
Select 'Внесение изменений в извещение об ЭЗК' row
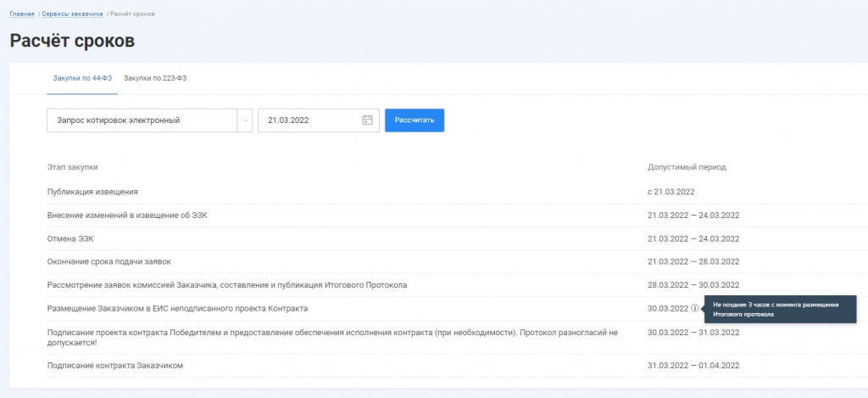(127, 215)
